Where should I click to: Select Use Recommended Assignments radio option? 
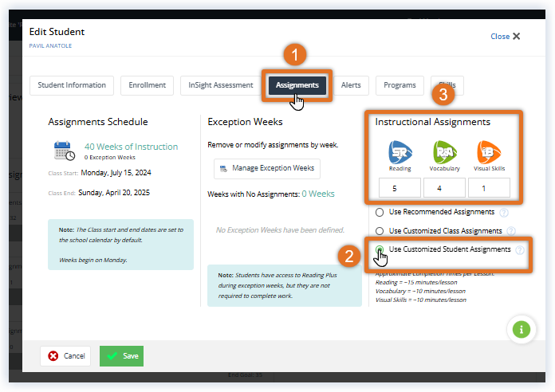[380, 213]
